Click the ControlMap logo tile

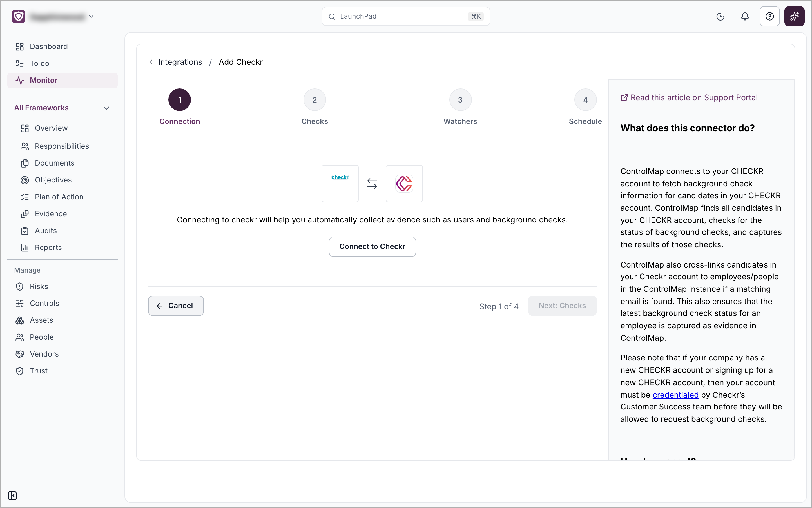pos(404,183)
